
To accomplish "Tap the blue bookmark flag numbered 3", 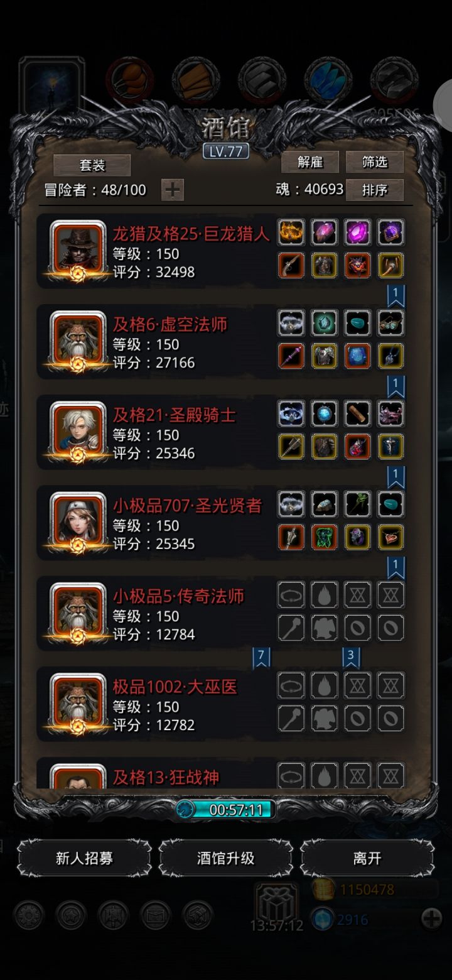I will [x=351, y=657].
